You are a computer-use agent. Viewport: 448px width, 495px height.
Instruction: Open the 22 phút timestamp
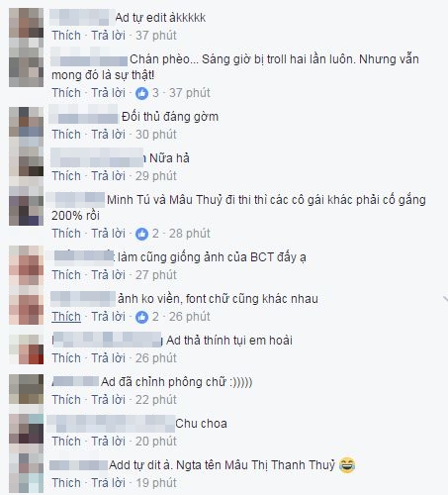156,400
